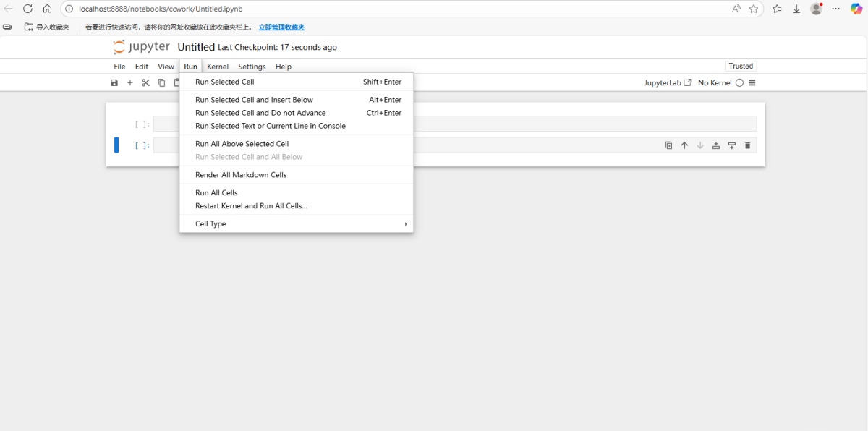The image size is (868, 431).
Task: Click No Kernel to select a kernel
Action: tap(714, 82)
